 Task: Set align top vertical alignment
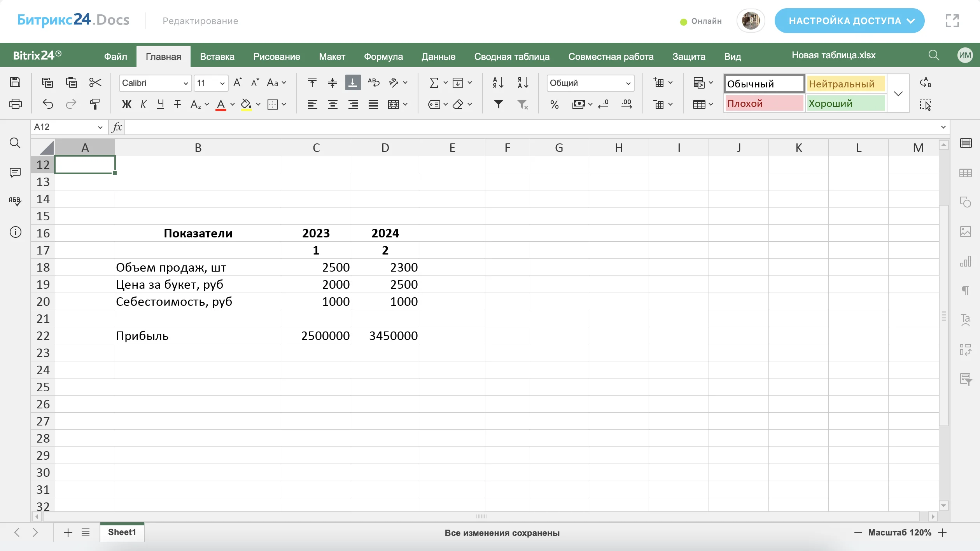point(312,82)
